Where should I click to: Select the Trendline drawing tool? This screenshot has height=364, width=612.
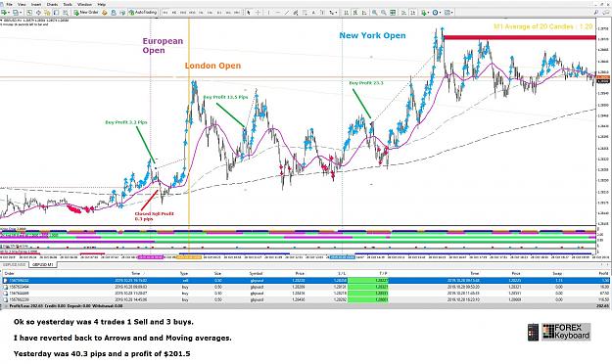[x=287, y=13]
